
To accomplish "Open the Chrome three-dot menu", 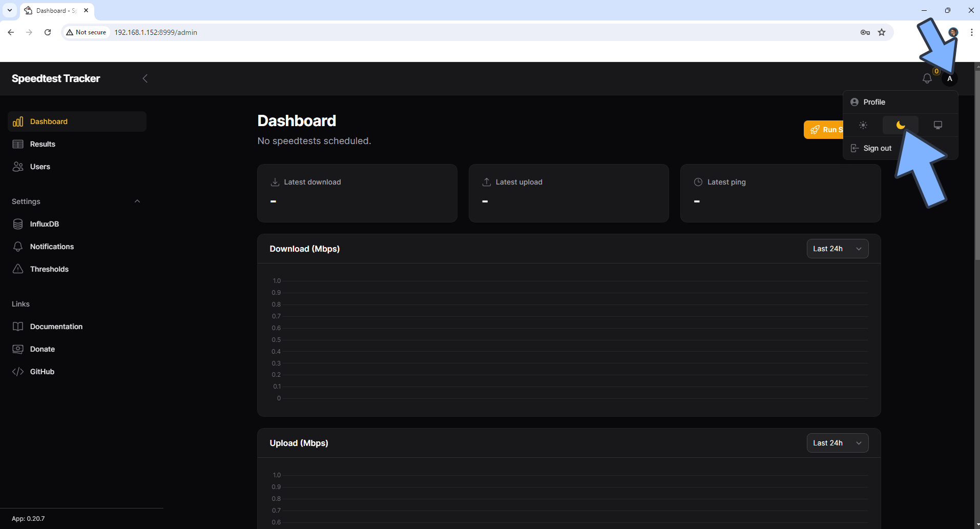I will 972,32.
